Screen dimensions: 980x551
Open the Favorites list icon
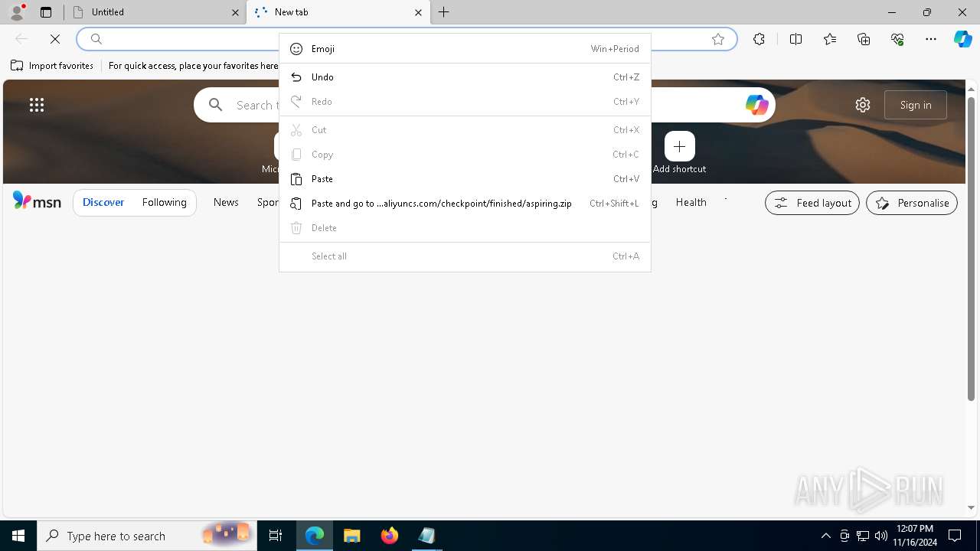pyautogui.click(x=830, y=39)
